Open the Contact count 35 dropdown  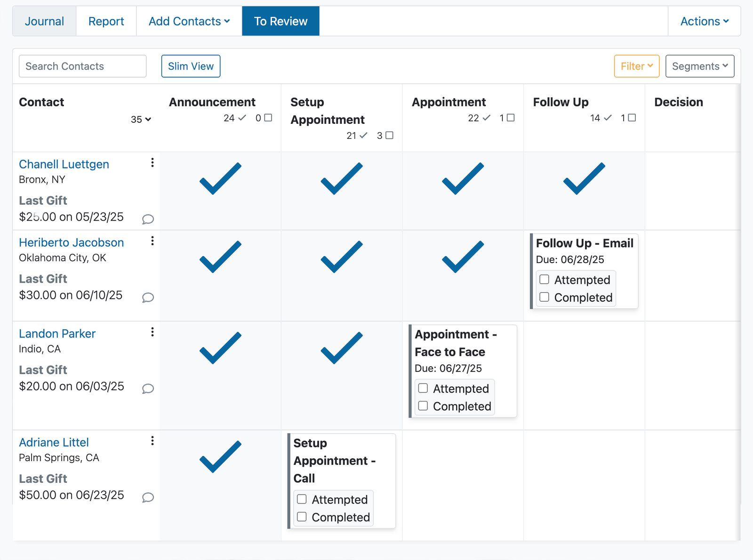141,120
